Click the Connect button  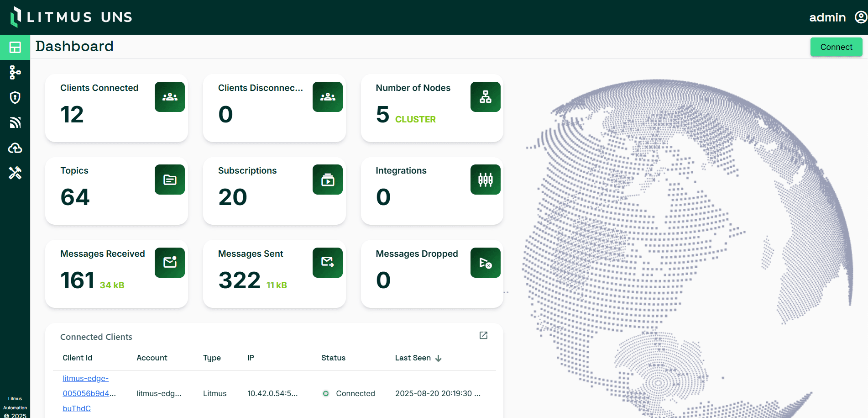tap(836, 47)
